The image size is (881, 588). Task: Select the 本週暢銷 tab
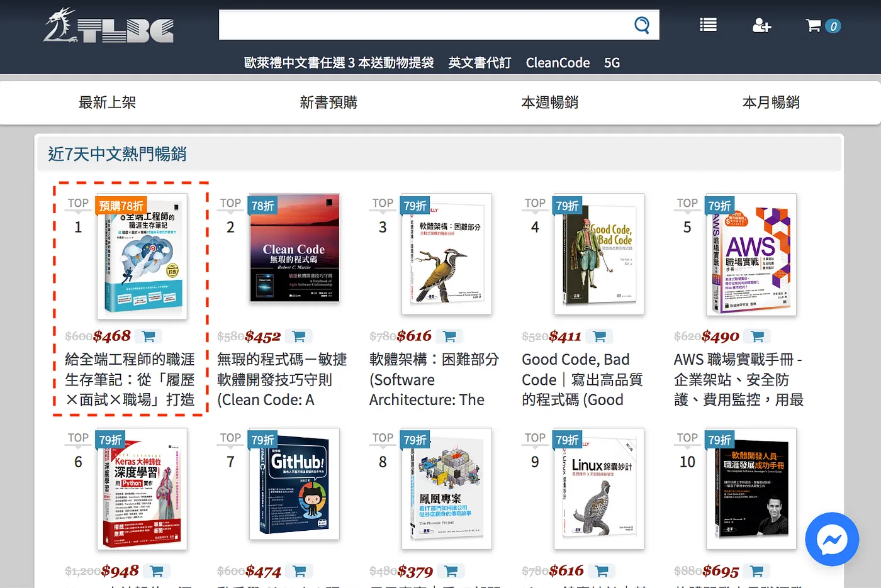coord(550,103)
